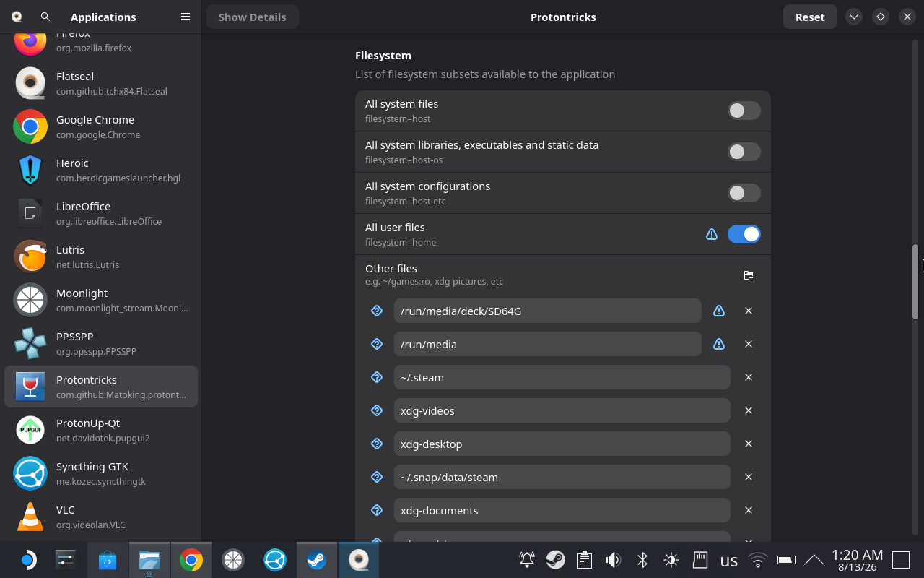
Task: Edit the /run/media/deck/SD64G path field
Action: coord(548,311)
